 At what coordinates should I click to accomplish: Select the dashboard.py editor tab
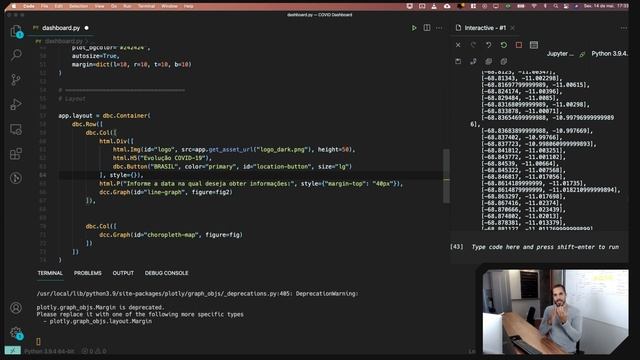click(61, 28)
